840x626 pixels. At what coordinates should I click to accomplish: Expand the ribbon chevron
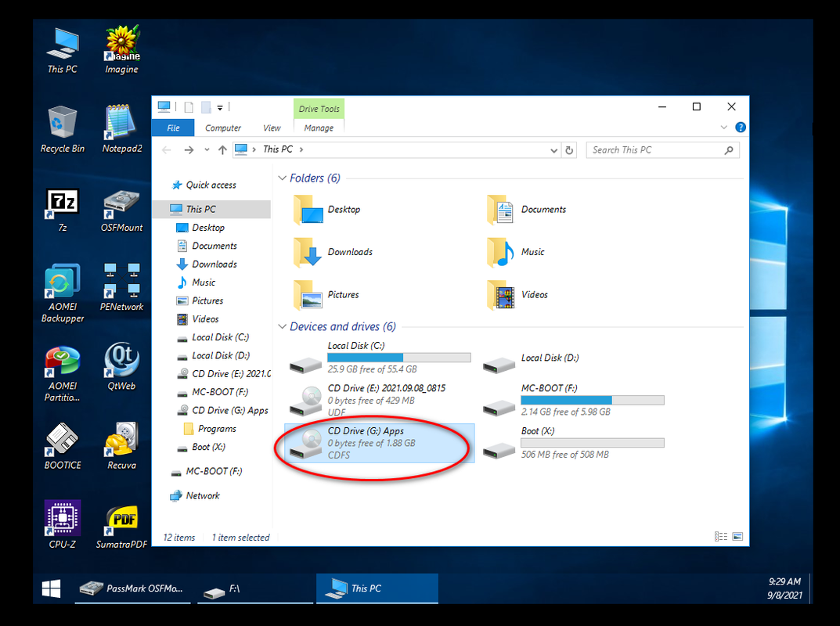point(724,128)
